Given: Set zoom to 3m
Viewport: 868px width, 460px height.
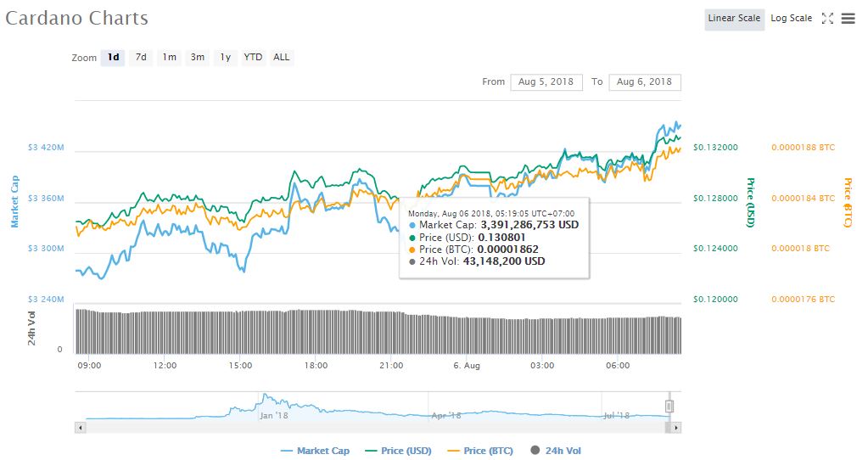Looking at the screenshot, I should 197,58.
